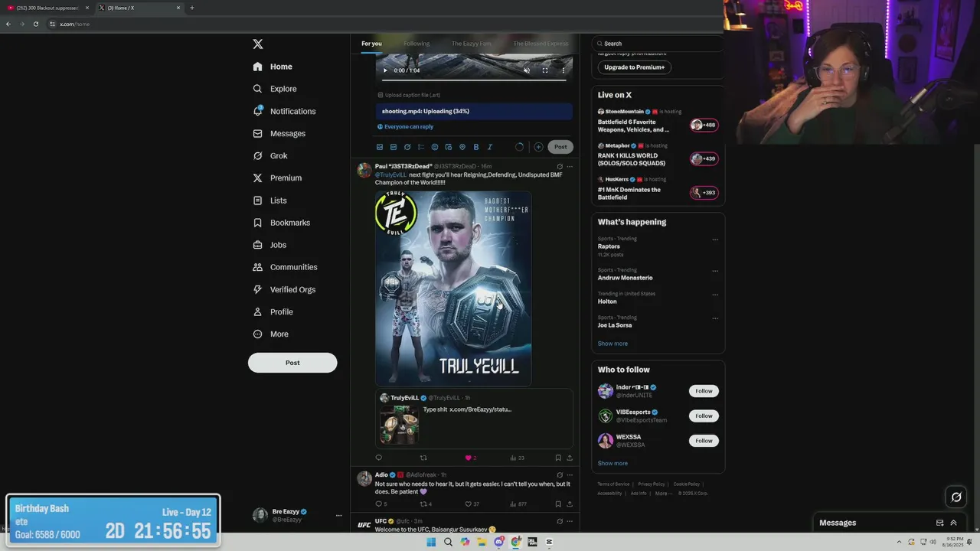The image size is (980, 551).
Task: Open account menu next to Bre Eazyy
Action: (x=338, y=516)
